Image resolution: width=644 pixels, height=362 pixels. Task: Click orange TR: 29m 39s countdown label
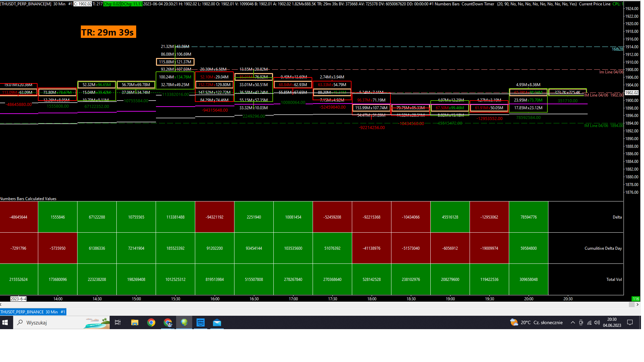point(108,32)
